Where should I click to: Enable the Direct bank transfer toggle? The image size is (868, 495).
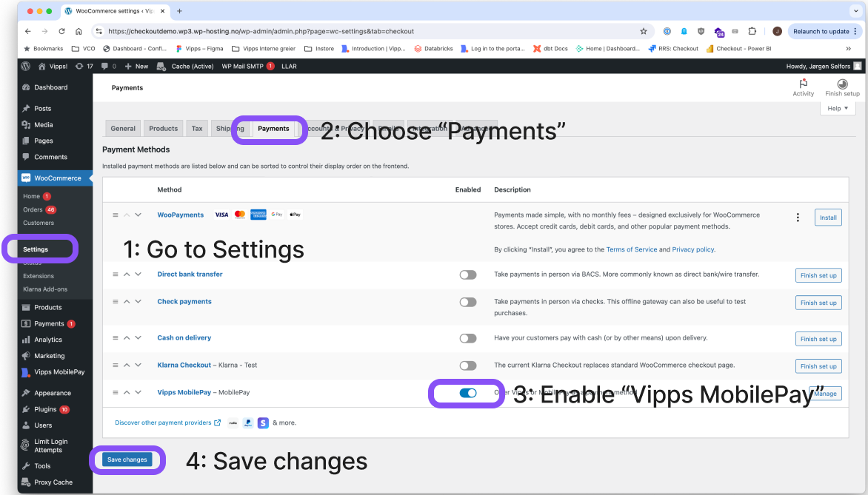pos(468,274)
